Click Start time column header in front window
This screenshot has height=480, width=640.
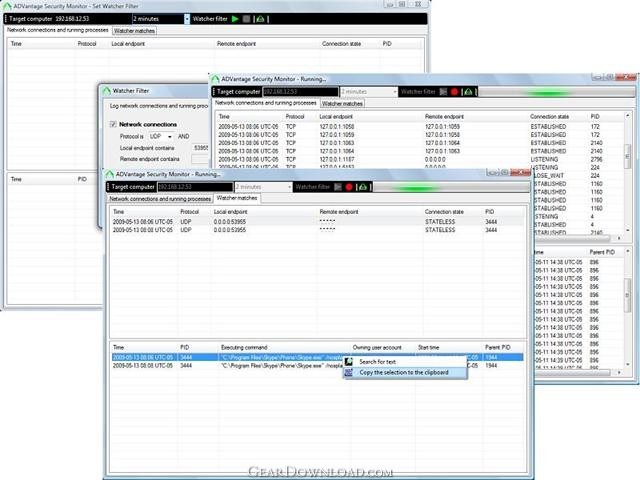coord(429,347)
